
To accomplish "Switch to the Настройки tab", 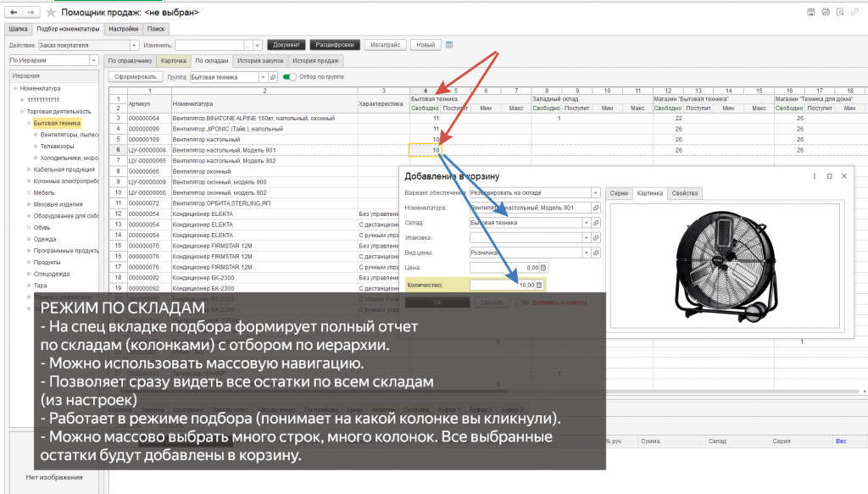I will tap(124, 29).
